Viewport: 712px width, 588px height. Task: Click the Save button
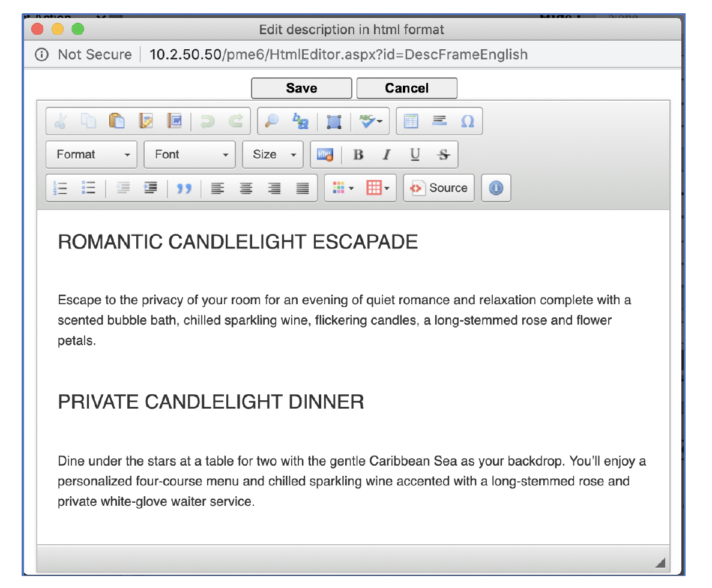[301, 88]
